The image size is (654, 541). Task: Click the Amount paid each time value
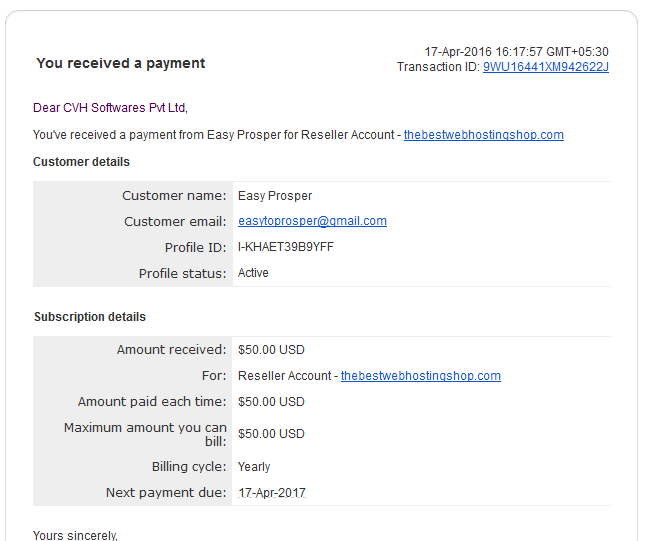(x=271, y=402)
